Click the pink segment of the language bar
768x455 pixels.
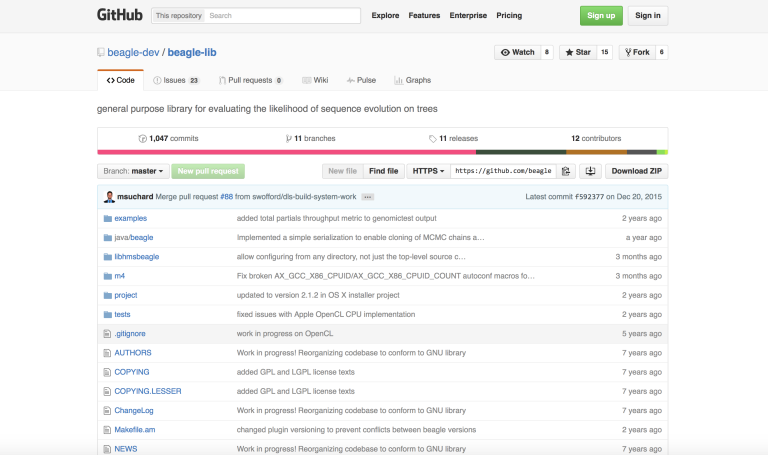(x=287, y=152)
